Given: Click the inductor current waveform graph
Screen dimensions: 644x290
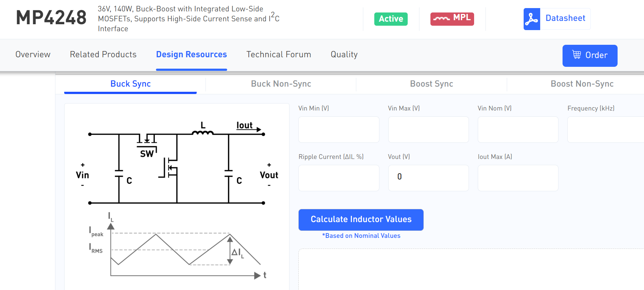Looking at the screenshot, I should pos(177,246).
